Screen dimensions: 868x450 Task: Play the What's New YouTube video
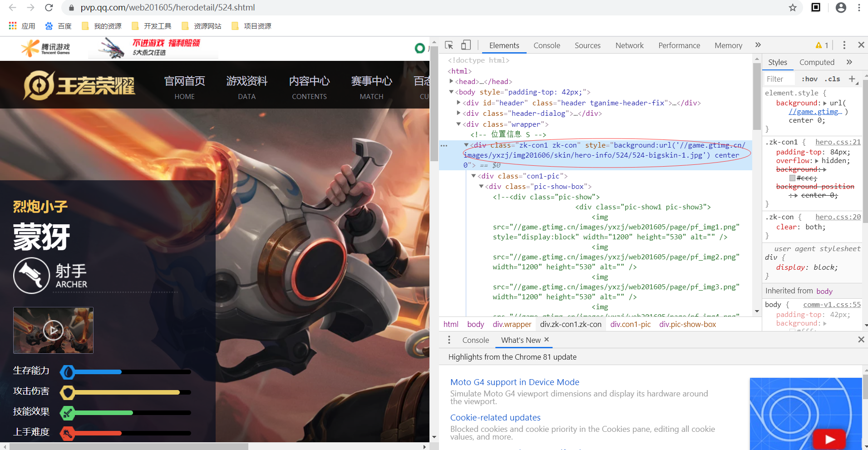(829, 439)
